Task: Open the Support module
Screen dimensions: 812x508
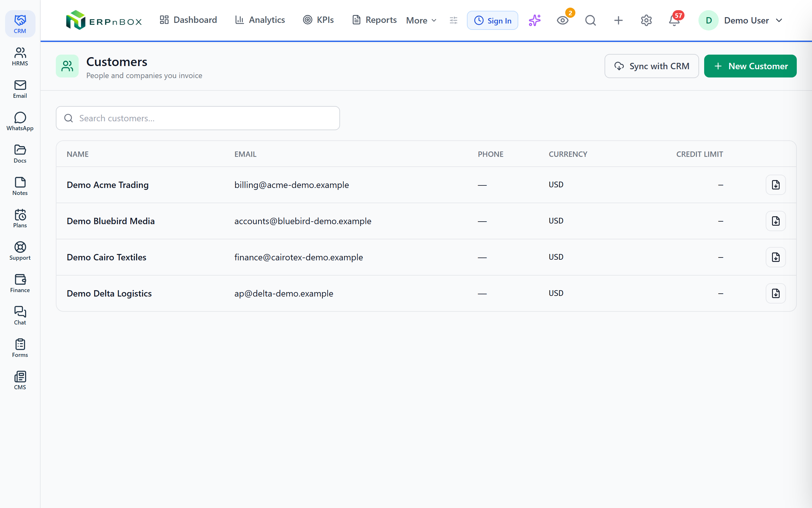Action: 20,251
